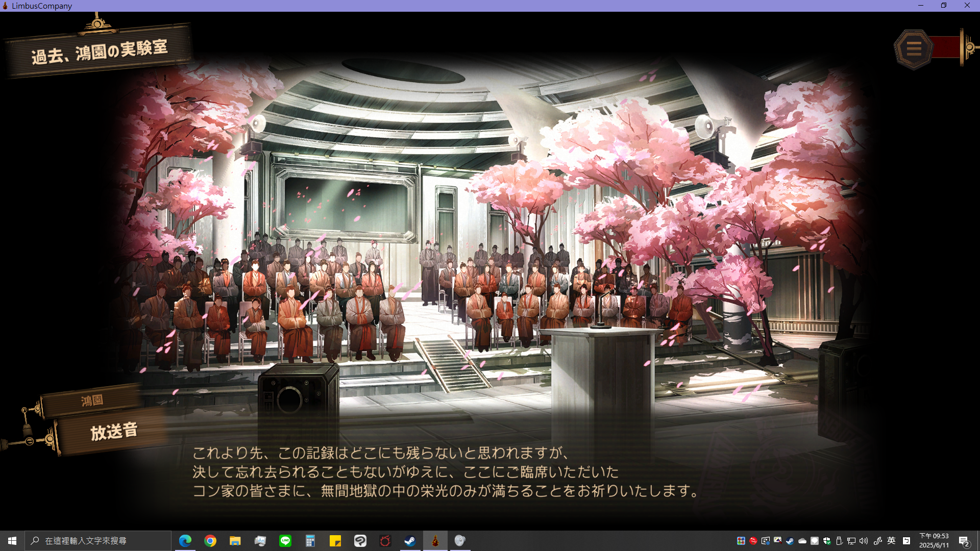
Task: Click the taskbar search box
Action: pyautogui.click(x=97, y=541)
